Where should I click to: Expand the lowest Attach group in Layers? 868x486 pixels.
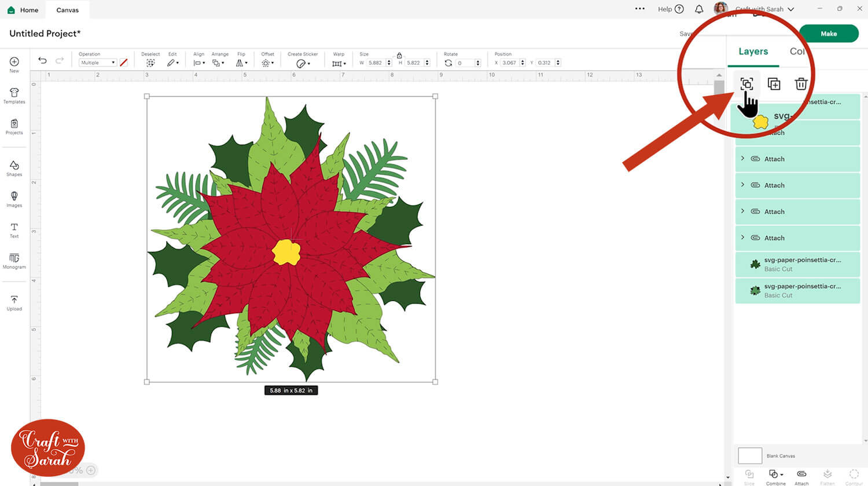(743, 237)
